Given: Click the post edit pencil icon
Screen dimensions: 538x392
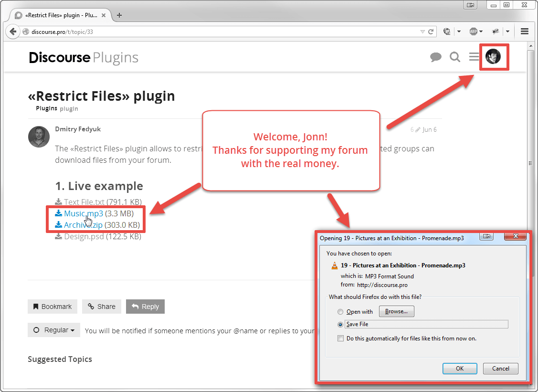Looking at the screenshot, I should click(418, 130).
